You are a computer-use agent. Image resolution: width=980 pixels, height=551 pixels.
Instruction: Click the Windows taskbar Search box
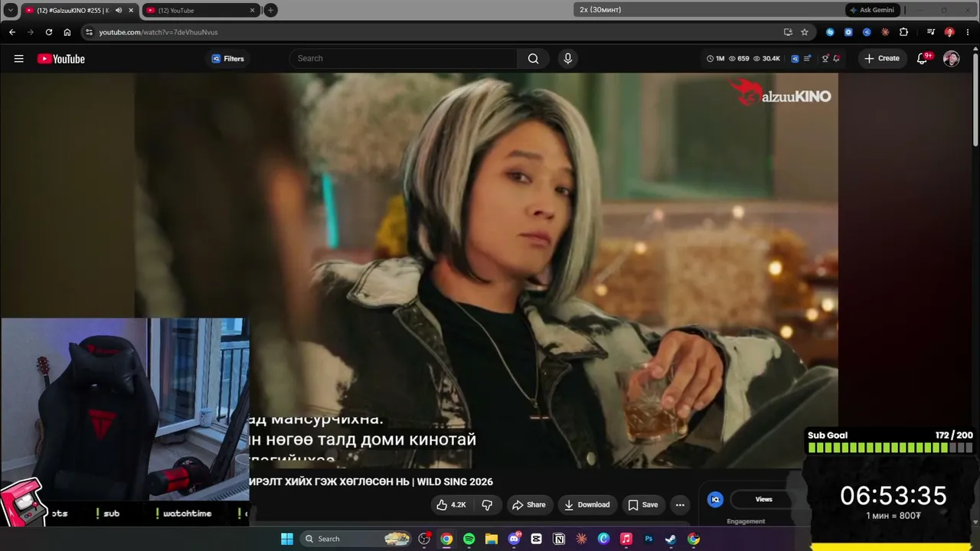[x=356, y=539]
